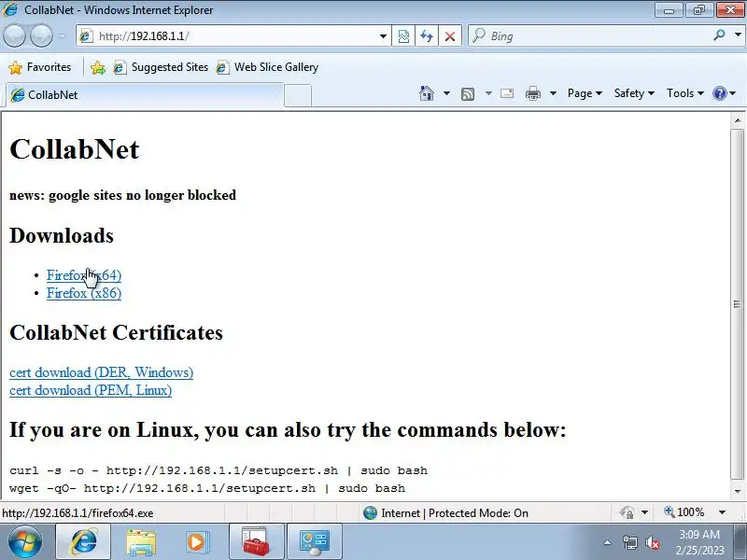Click Internet Explorer taskbar icon
This screenshot has width=747, height=560.
pyautogui.click(x=84, y=542)
